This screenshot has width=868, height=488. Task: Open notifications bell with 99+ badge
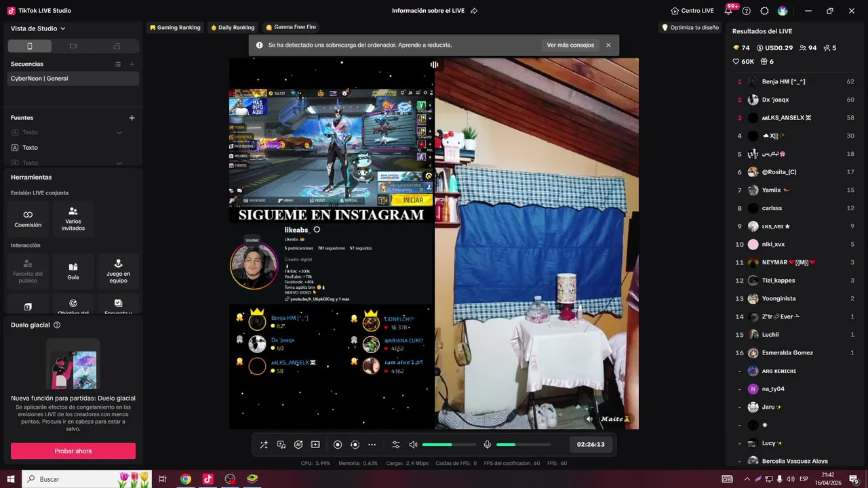(729, 10)
